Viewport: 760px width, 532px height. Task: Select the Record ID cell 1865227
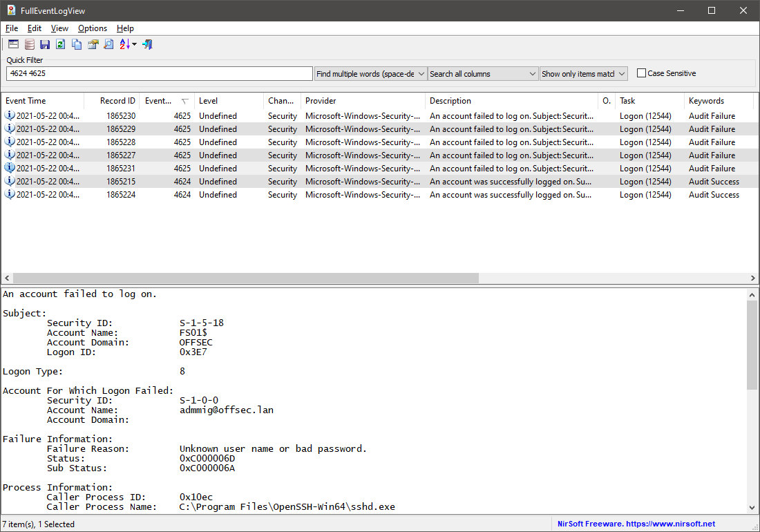[x=121, y=155]
